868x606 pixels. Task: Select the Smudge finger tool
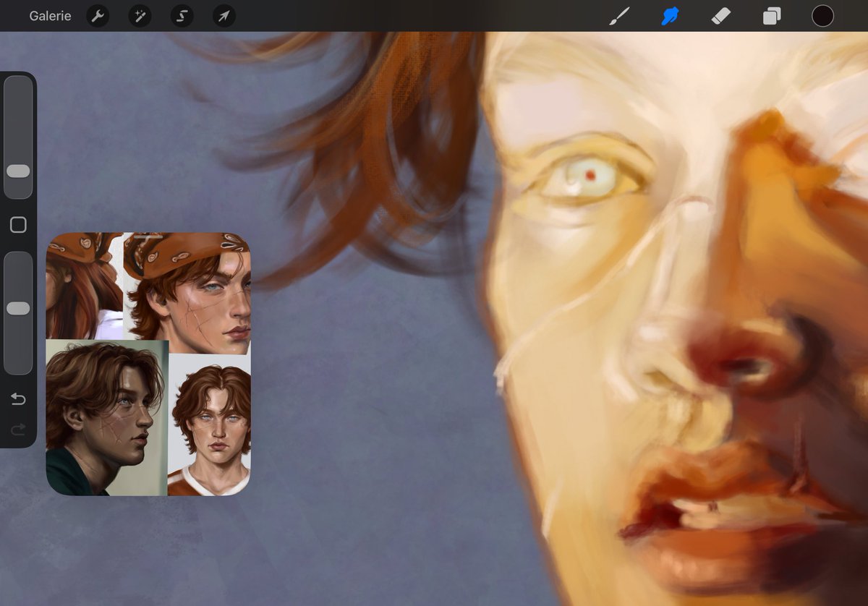[671, 16]
